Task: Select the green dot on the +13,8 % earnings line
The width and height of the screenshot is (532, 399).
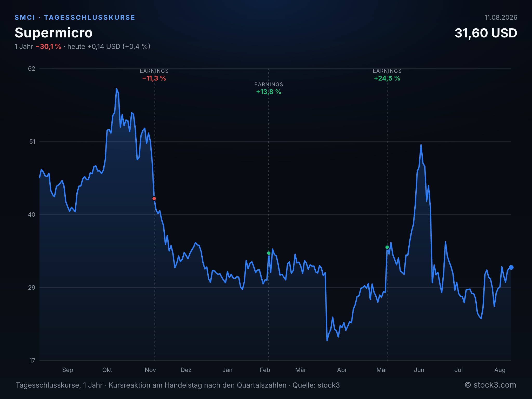Action: tap(269, 253)
